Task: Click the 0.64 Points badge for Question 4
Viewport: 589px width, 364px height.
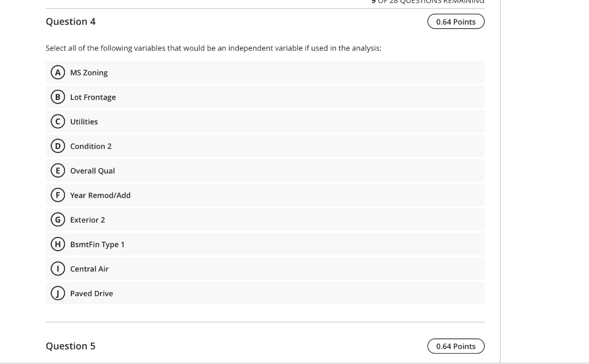Action: pos(456,21)
